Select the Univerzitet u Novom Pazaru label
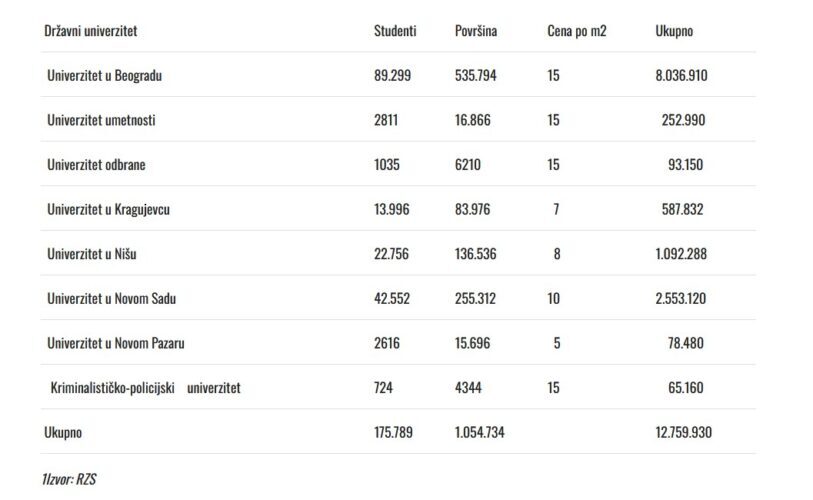 [x=115, y=343]
